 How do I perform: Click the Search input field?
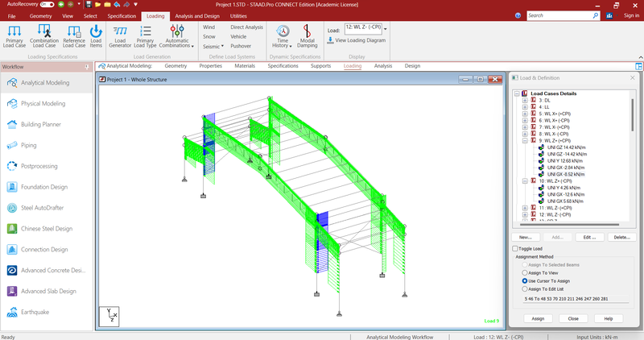pos(559,15)
